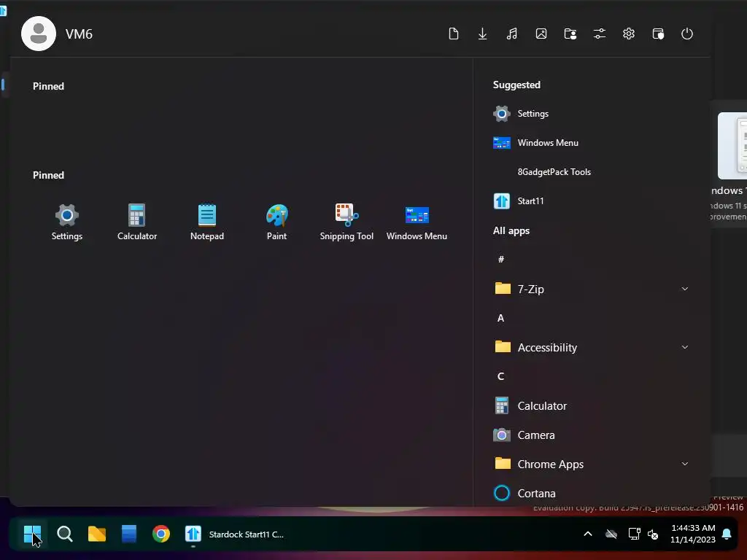This screenshot has width=747, height=560.
Task: Open Paint from Pinned apps
Action: (276, 222)
